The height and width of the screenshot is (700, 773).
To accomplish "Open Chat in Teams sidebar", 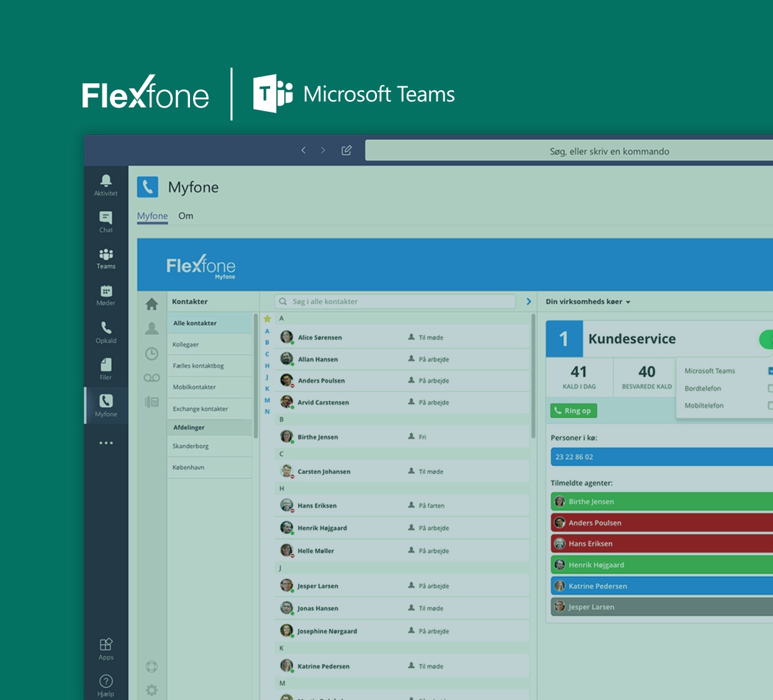I will [106, 222].
